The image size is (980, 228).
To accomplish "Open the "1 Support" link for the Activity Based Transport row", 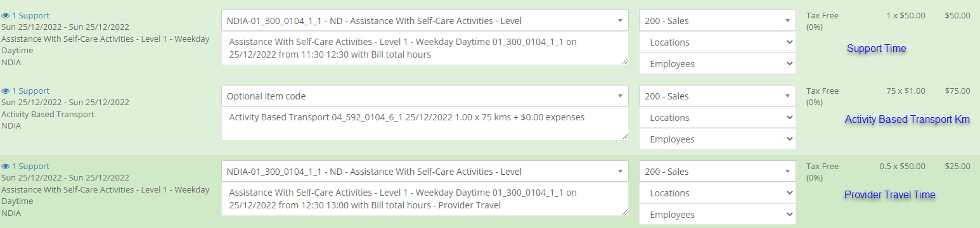I will click(30, 91).
